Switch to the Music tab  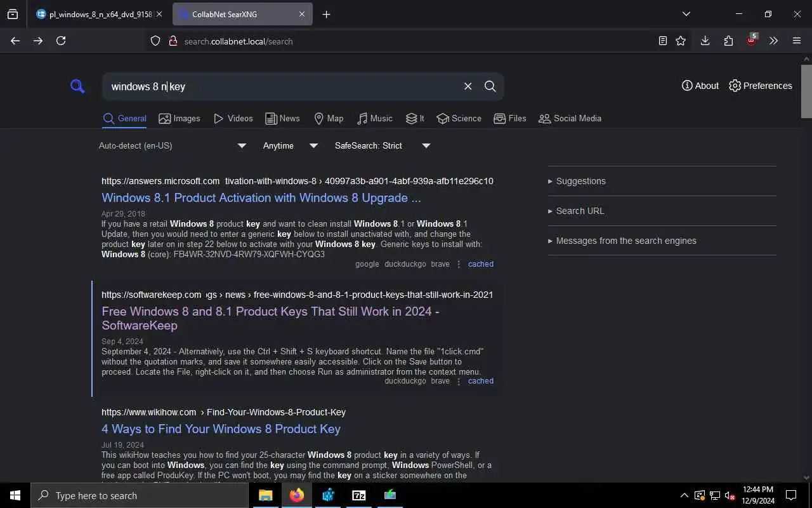point(375,118)
